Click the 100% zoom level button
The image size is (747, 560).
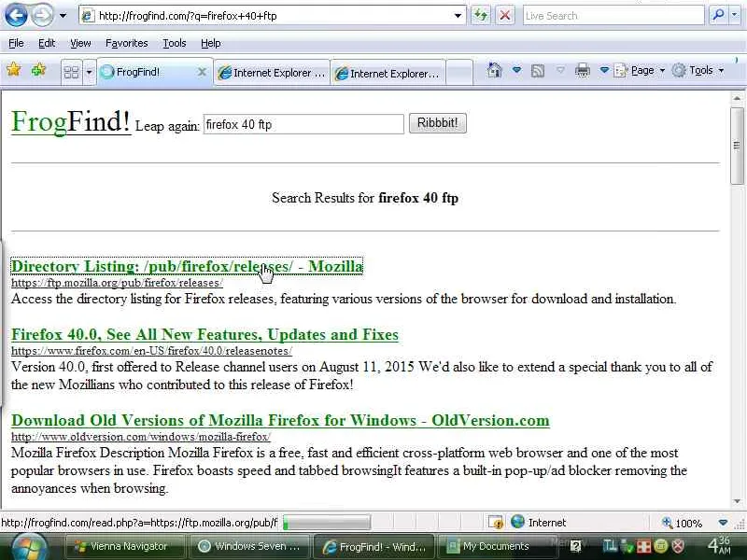point(683,523)
